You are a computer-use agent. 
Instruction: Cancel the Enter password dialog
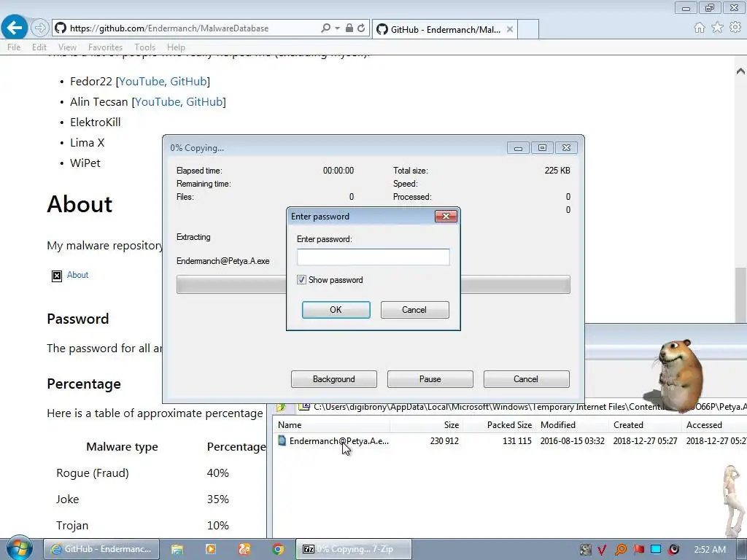click(x=414, y=309)
